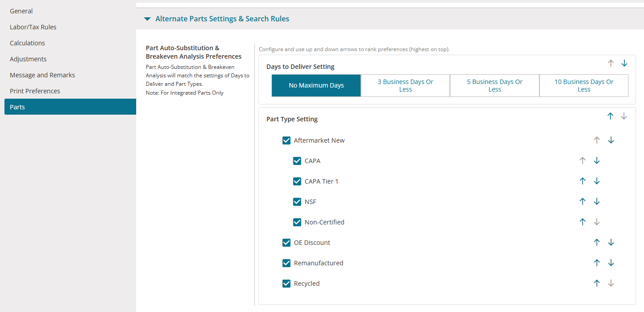The width and height of the screenshot is (644, 312).
Task: Select the No Maximum Days option
Action: [316, 86]
